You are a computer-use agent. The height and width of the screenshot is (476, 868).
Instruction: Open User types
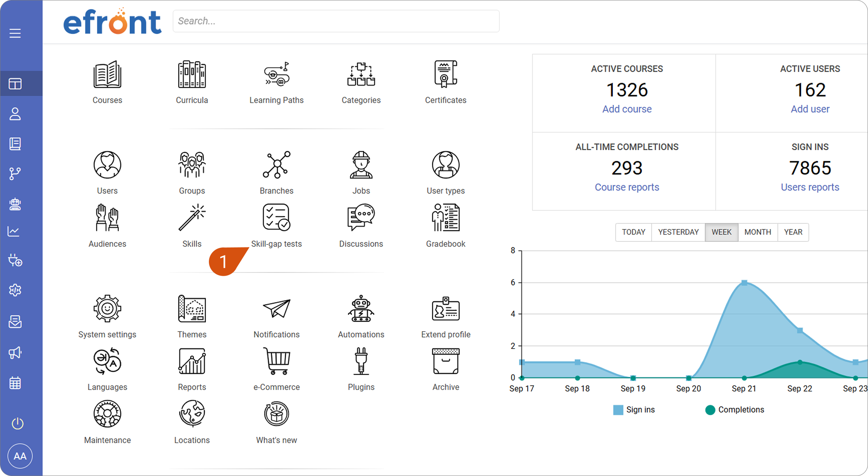click(x=446, y=165)
